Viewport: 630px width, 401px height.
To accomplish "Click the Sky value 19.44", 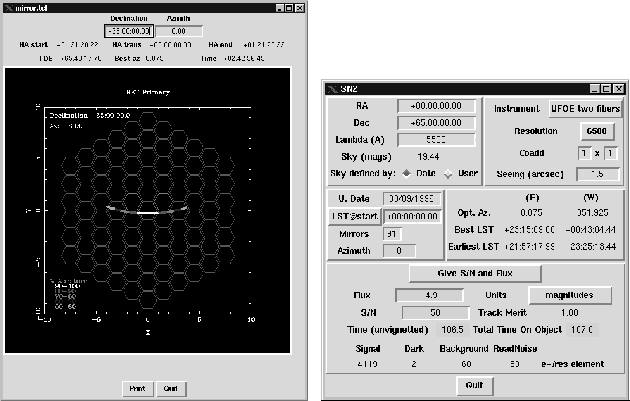I will click(x=428, y=157).
